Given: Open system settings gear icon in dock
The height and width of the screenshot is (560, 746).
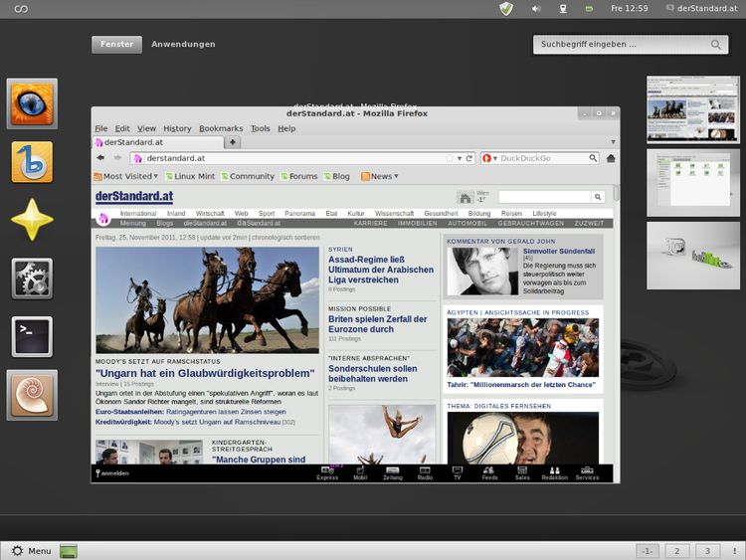Looking at the screenshot, I should tap(33, 279).
